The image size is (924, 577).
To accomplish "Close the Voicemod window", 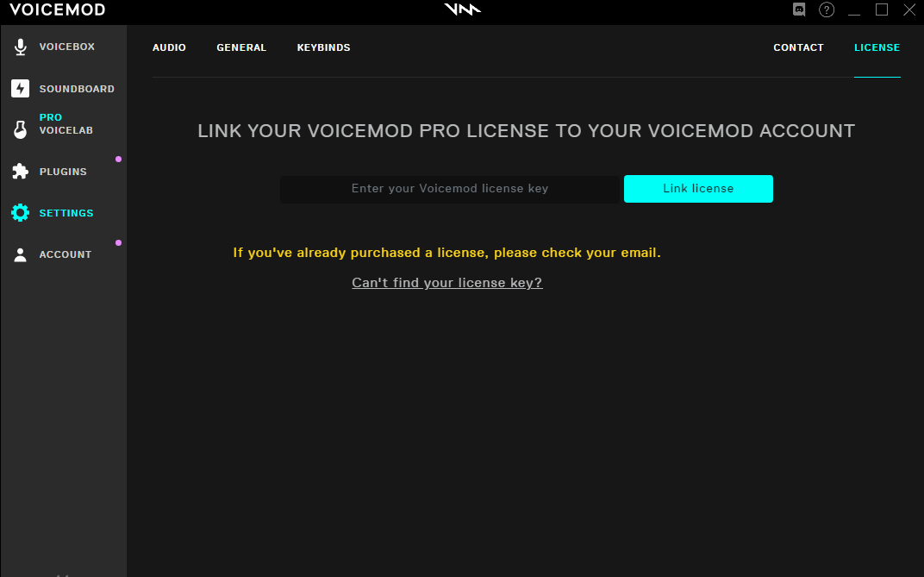I will [909, 10].
